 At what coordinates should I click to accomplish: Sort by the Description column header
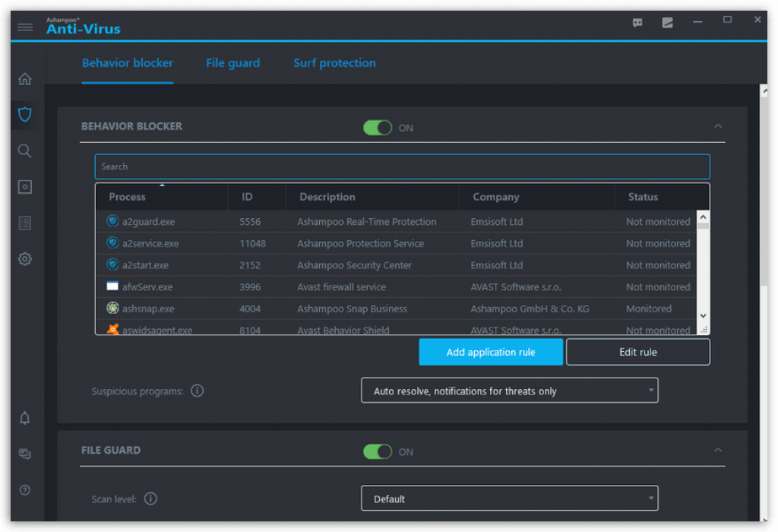click(x=372, y=197)
